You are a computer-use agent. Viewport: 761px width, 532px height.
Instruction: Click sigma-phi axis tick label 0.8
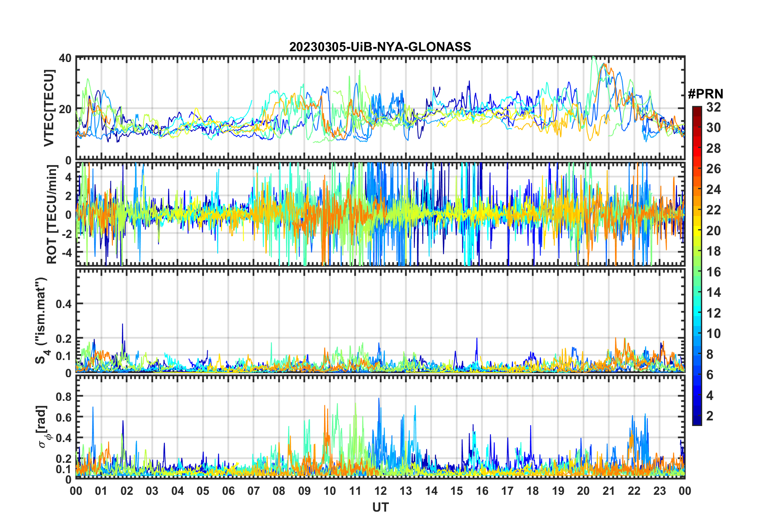point(64,396)
